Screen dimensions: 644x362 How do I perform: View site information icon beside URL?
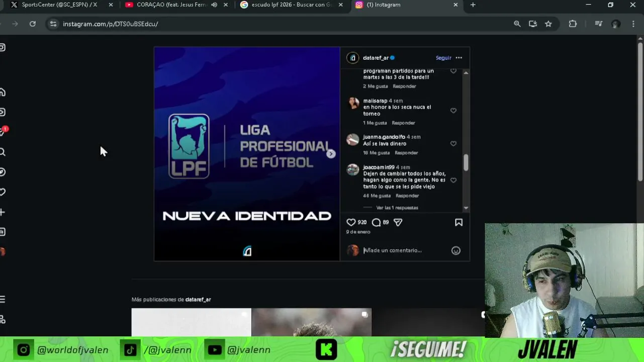tap(53, 24)
